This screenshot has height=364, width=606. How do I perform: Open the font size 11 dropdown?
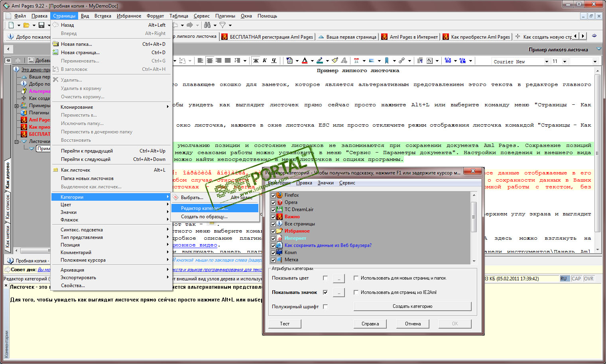tap(565, 61)
